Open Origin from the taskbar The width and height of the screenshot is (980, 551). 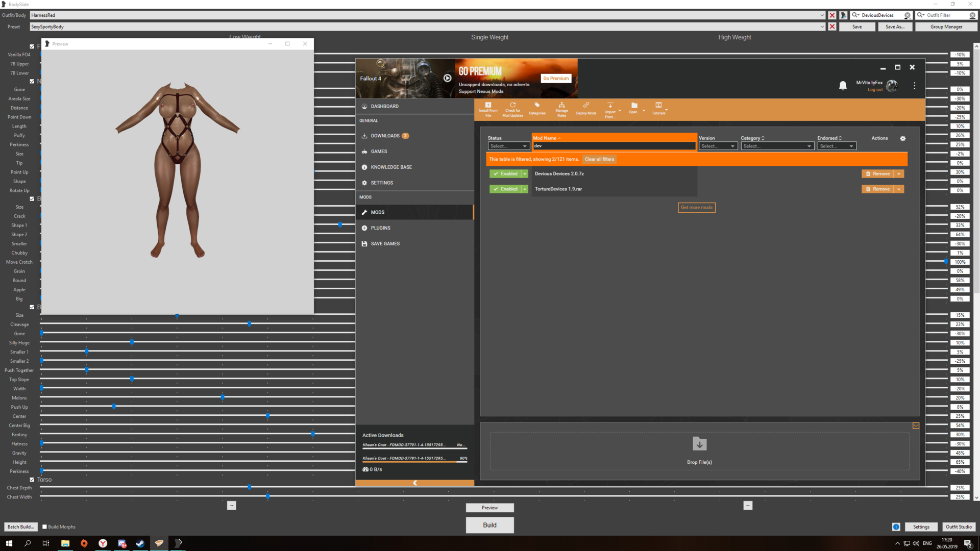tap(84, 543)
